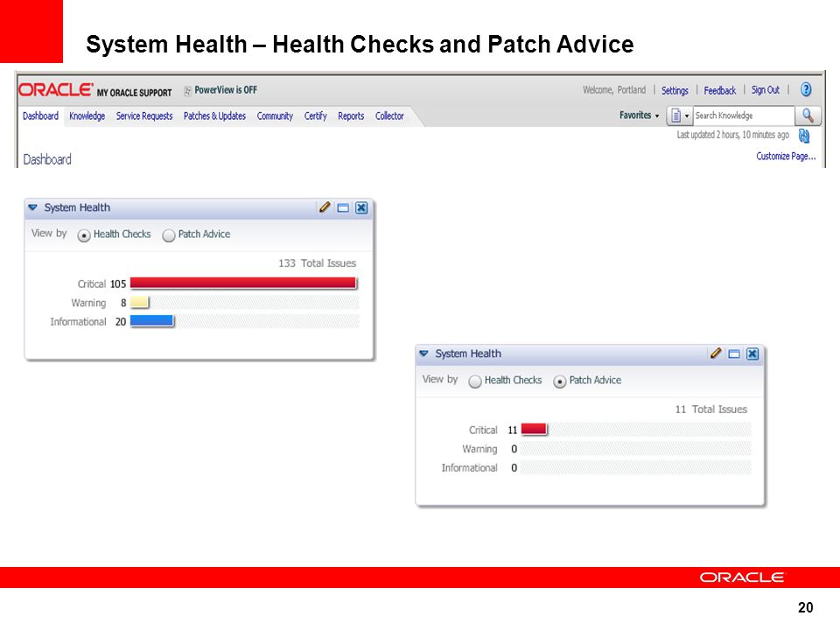
Task: Click the Welcome, Portland text
Action: (614, 89)
